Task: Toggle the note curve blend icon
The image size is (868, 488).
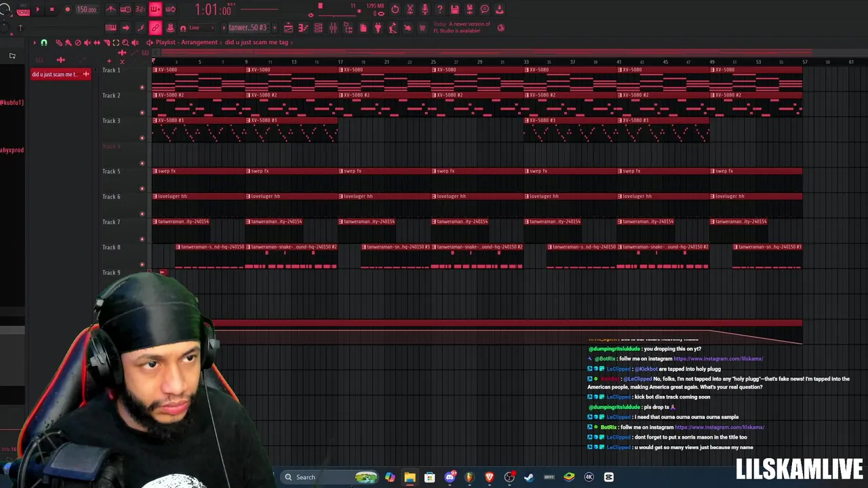Action: pos(140,28)
